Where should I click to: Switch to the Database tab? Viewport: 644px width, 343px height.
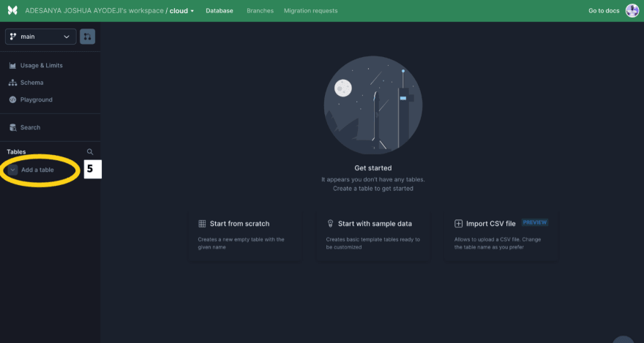(220, 11)
